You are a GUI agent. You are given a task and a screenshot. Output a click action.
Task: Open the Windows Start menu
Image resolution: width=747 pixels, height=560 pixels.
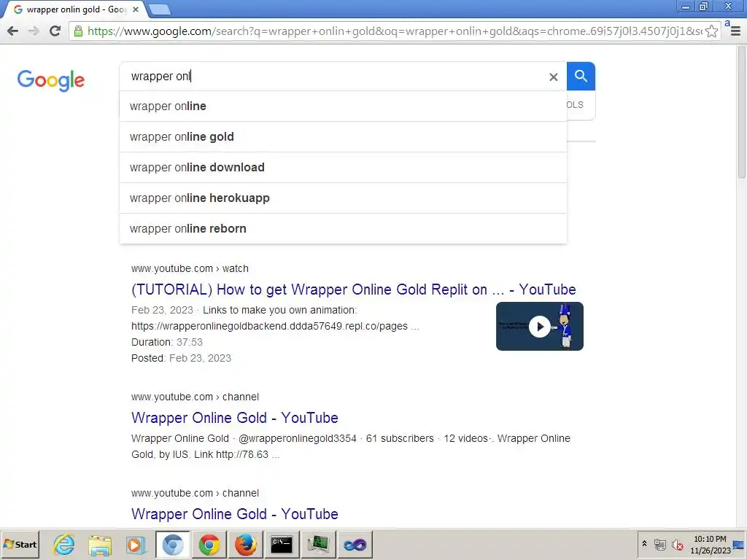(x=20, y=544)
